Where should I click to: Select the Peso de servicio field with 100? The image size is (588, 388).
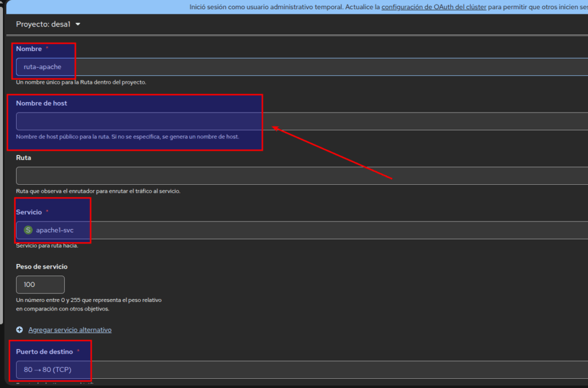pyautogui.click(x=40, y=285)
